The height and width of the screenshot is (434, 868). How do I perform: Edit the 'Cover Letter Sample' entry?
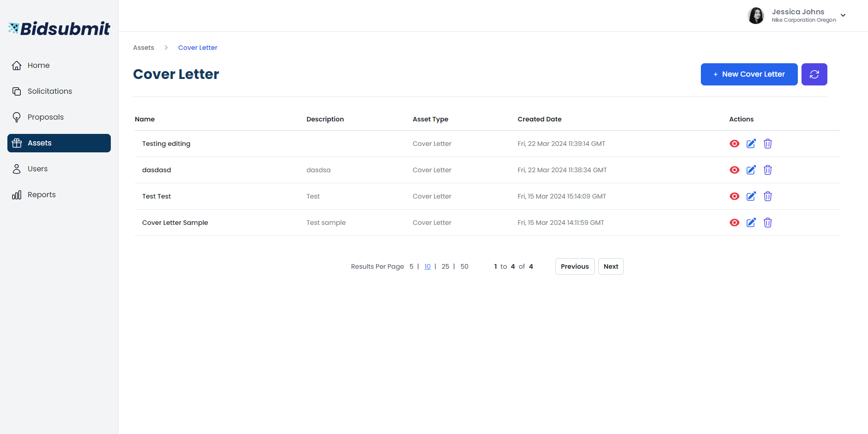(x=751, y=223)
